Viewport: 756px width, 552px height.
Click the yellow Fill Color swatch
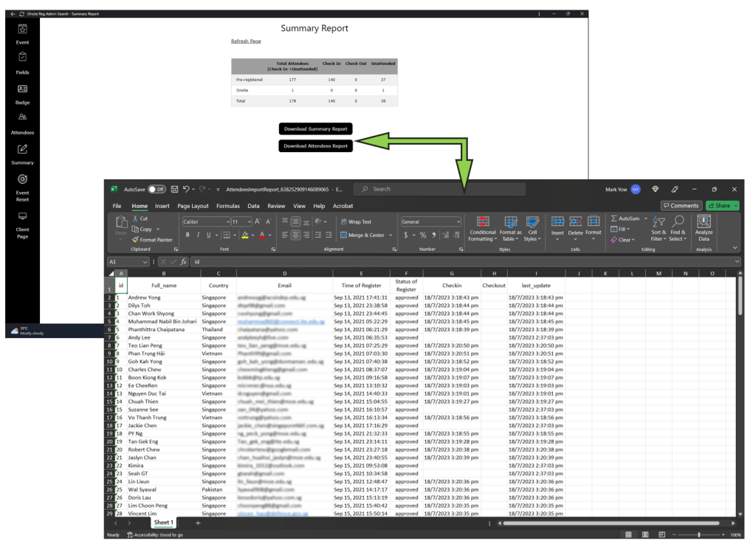pos(245,235)
